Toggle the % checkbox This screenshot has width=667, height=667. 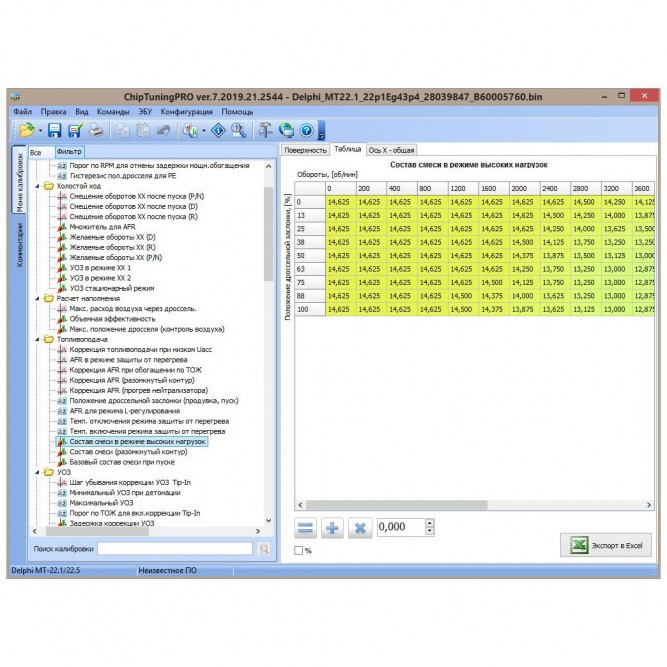click(x=299, y=550)
